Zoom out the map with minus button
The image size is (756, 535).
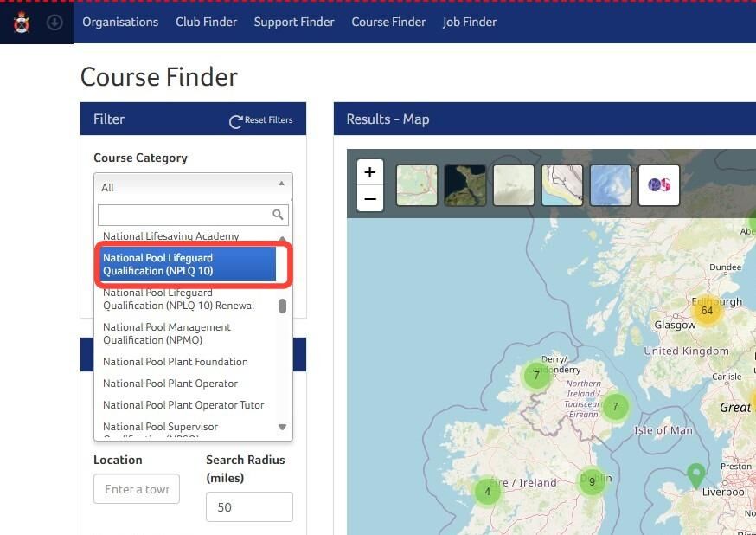pos(370,199)
